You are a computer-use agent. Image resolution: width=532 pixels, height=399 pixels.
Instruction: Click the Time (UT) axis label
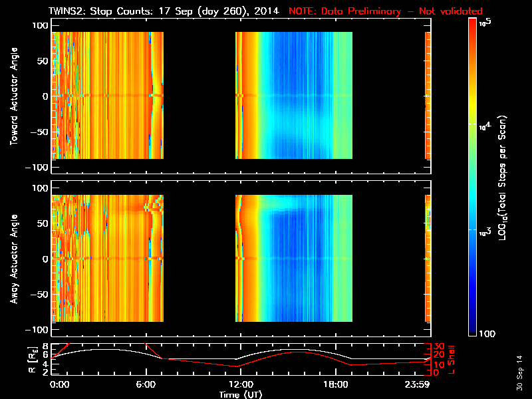240,394
